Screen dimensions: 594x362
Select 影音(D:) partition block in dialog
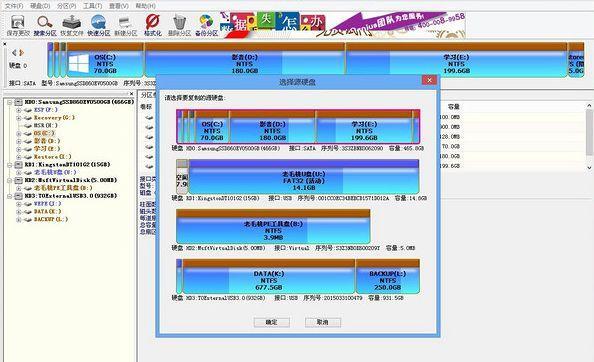(272, 127)
